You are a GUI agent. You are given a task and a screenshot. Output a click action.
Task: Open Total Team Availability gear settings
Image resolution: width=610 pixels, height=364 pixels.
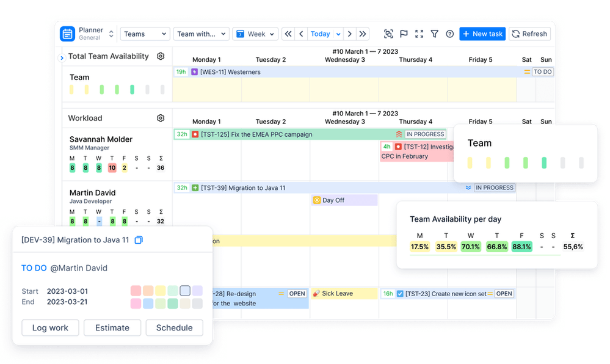161,56
